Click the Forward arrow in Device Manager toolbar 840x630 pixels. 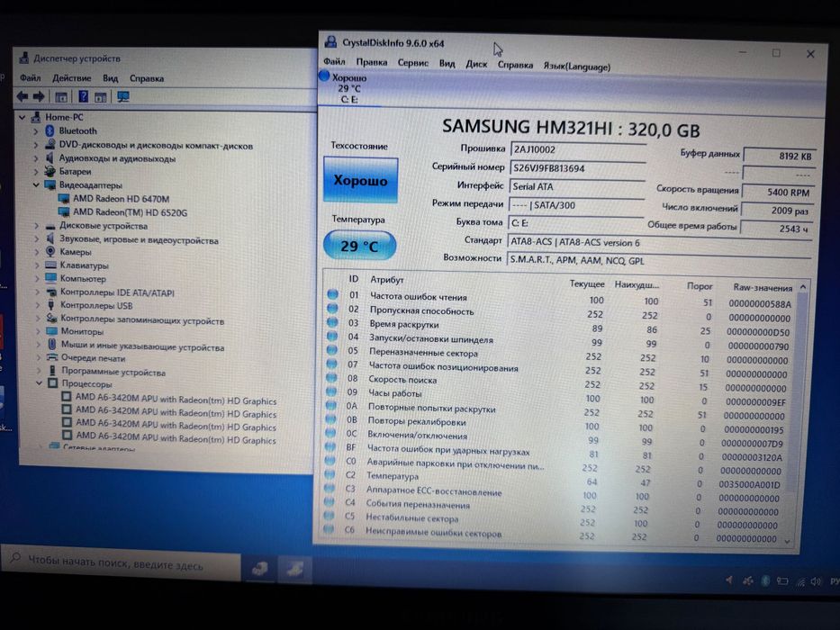click(39, 96)
